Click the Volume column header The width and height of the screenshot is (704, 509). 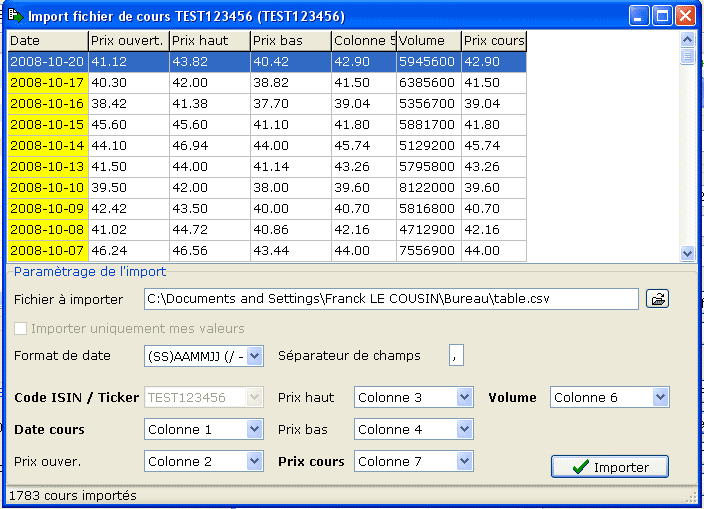click(429, 41)
